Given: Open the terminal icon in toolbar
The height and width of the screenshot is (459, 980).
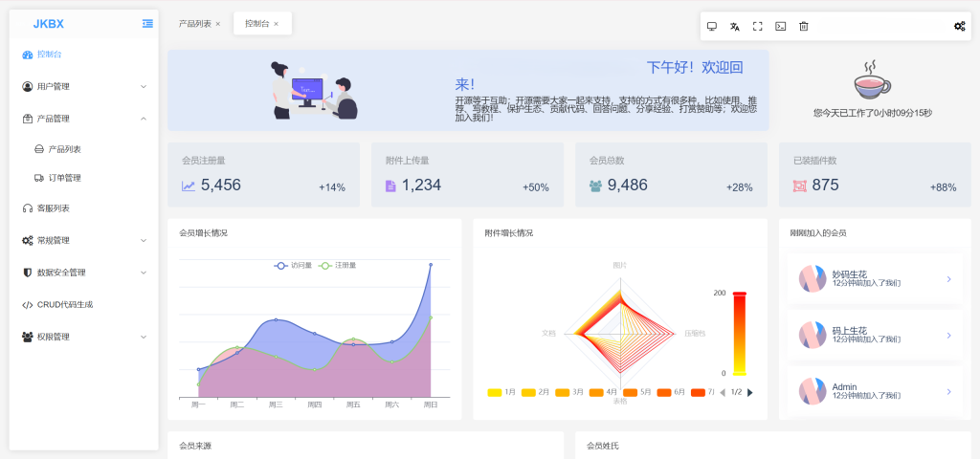Looking at the screenshot, I should [781, 26].
